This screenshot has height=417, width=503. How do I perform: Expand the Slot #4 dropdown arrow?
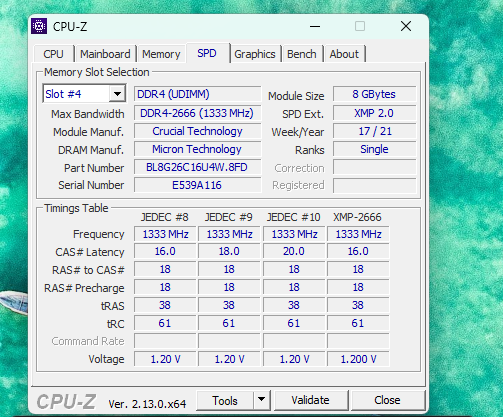tap(117, 94)
